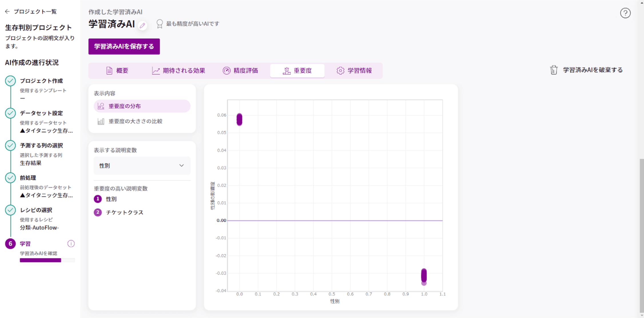The image size is (644, 318).
Task: Open the プロジェクト作成 step
Action: pos(41,81)
